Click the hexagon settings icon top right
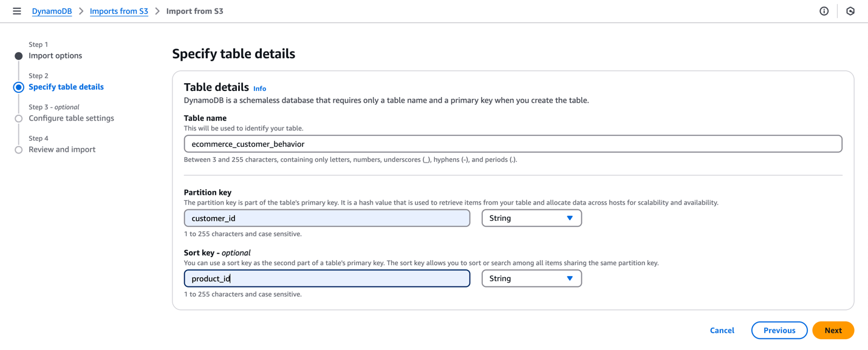This screenshot has width=868, height=350. tap(850, 11)
